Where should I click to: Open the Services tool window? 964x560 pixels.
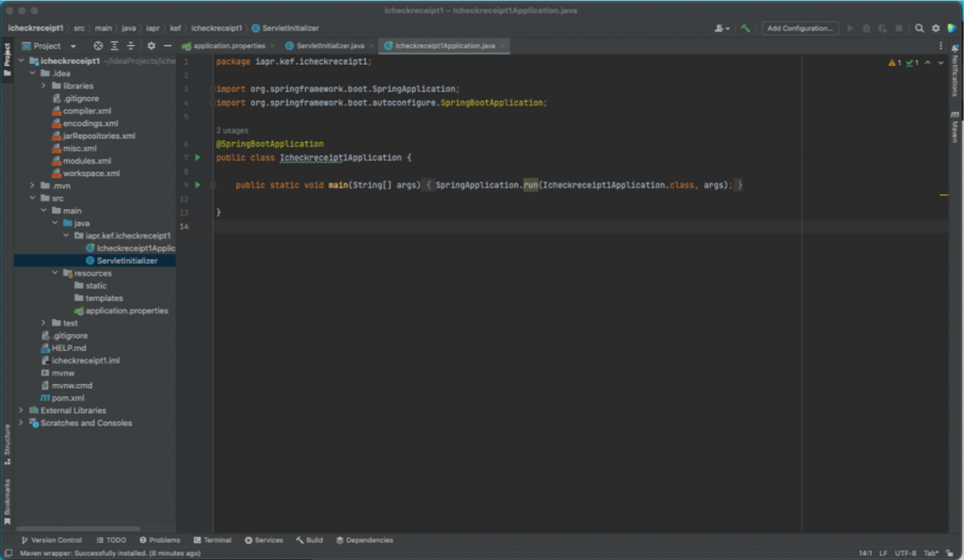(264, 540)
